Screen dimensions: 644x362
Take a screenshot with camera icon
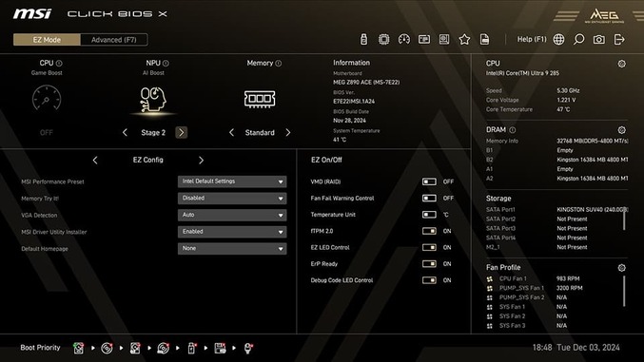(599, 39)
